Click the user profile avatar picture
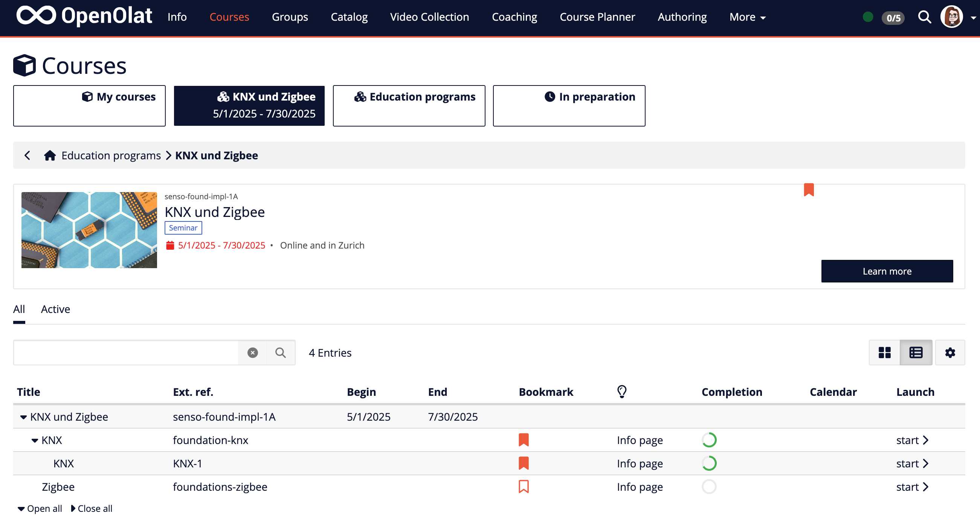 tap(953, 17)
